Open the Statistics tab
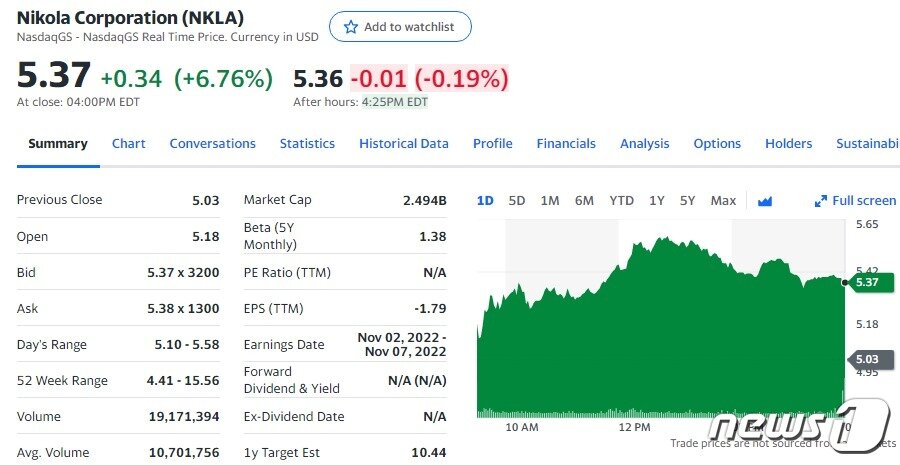Image resolution: width=900 pixels, height=465 pixels. click(307, 143)
